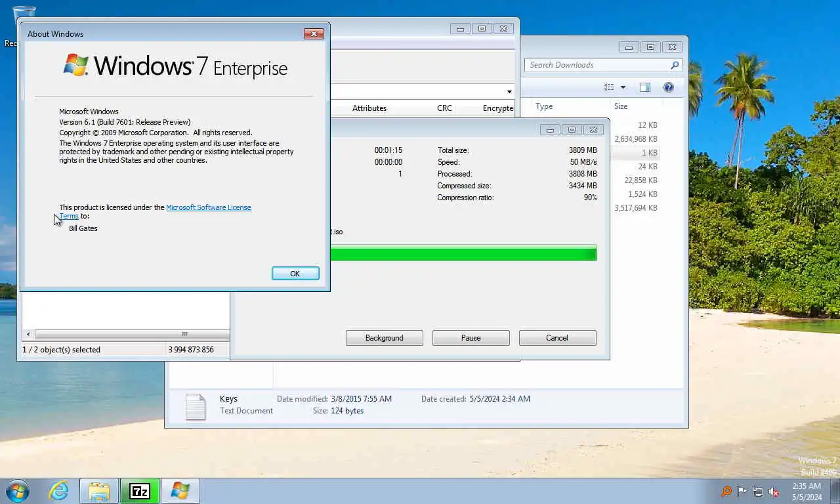Click the 'Bill Gates' licensee name
This screenshot has width=840, height=504.
pyautogui.click(x=83, y=228)
